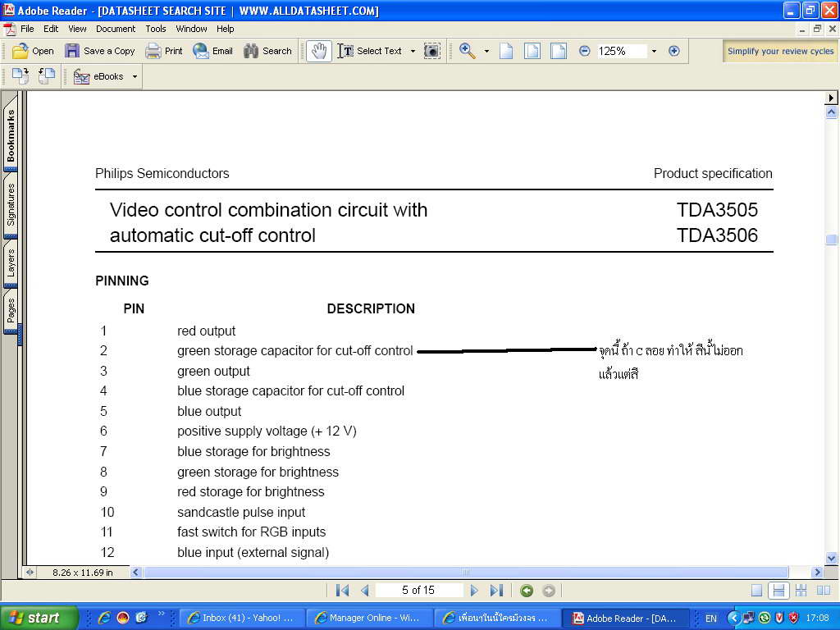
Task: Show the Signatures side tab
Action: click(x=10, y=204)
